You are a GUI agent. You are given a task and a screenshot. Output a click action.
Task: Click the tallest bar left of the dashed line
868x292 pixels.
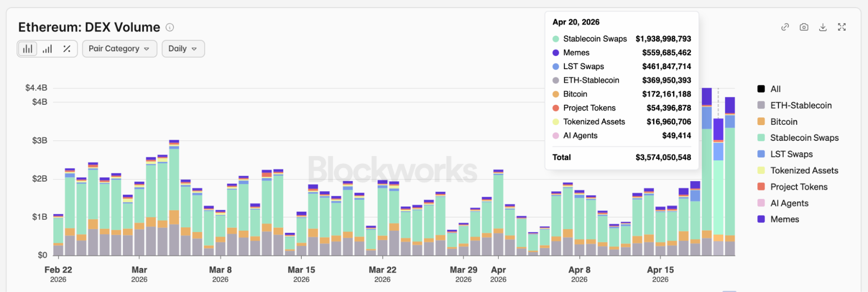(706, 174)
